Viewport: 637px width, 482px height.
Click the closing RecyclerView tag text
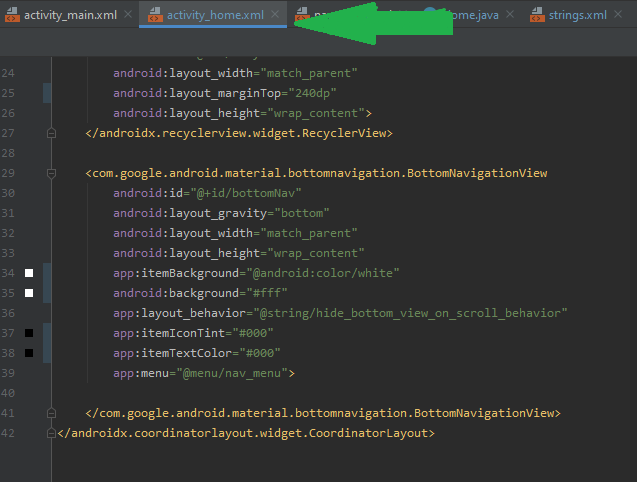tap(239, 133)
